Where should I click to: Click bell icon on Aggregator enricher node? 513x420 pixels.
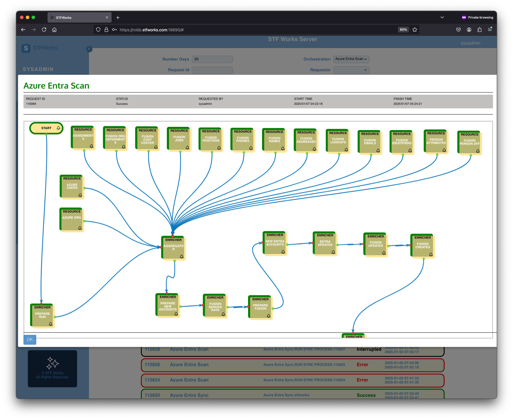click(x=182, y=257)
